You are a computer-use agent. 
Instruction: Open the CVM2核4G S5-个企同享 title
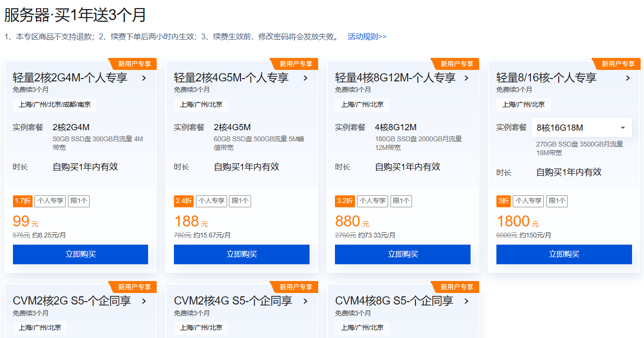[233, 301]
